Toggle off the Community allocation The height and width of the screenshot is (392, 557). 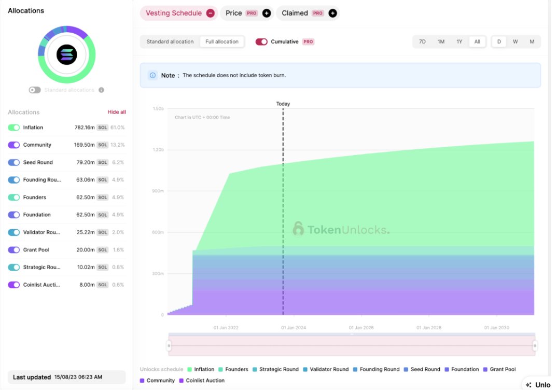coord(13,145)
